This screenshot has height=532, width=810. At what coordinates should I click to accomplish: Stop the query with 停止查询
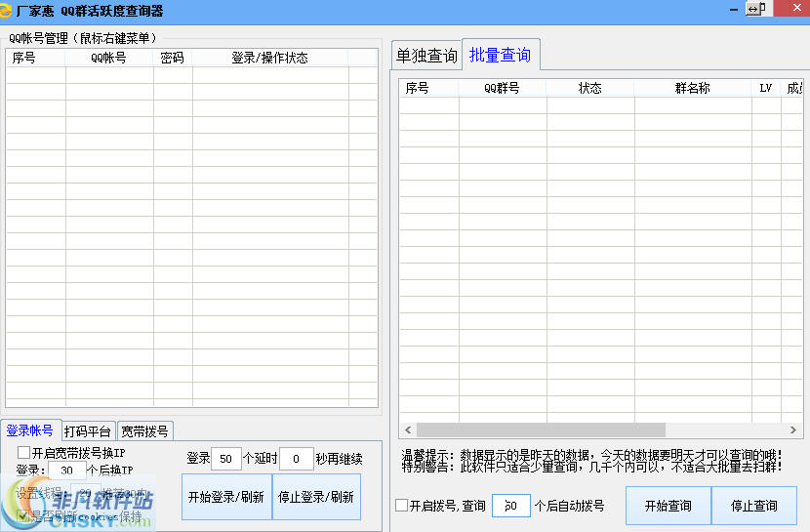coord(754,506)
